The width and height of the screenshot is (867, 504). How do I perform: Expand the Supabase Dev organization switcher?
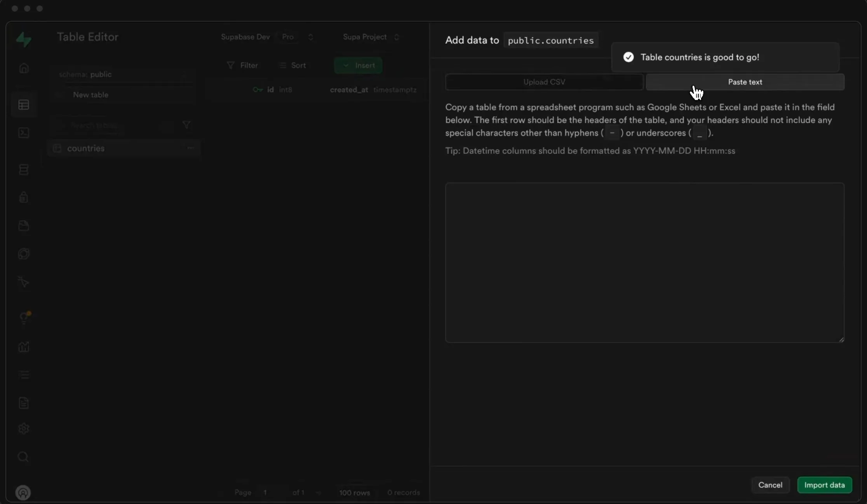311,37
